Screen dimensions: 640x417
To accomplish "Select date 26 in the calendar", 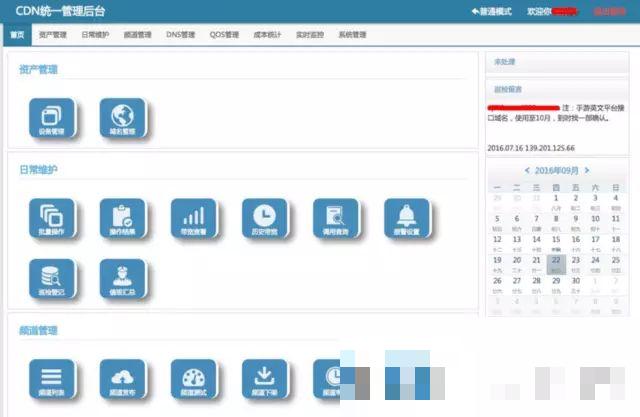I will tap(497, 285).
